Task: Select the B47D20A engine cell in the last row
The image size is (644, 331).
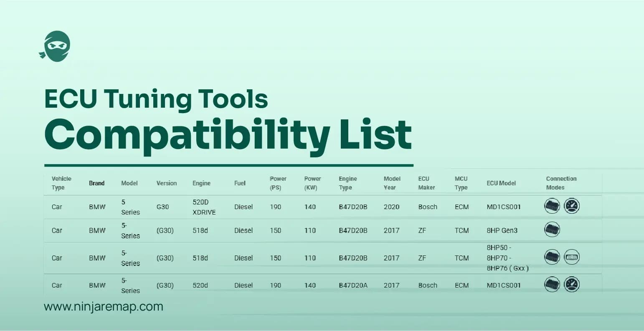Action: point(352,285)
